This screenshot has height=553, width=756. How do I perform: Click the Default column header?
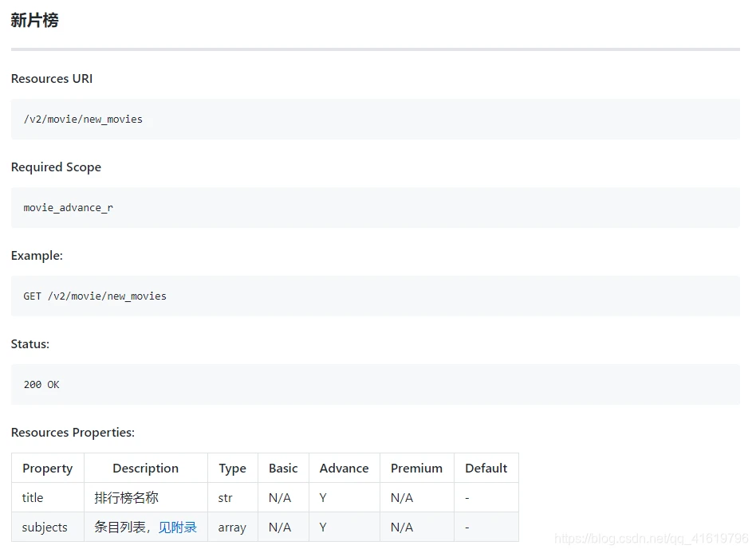pos(486,469)
